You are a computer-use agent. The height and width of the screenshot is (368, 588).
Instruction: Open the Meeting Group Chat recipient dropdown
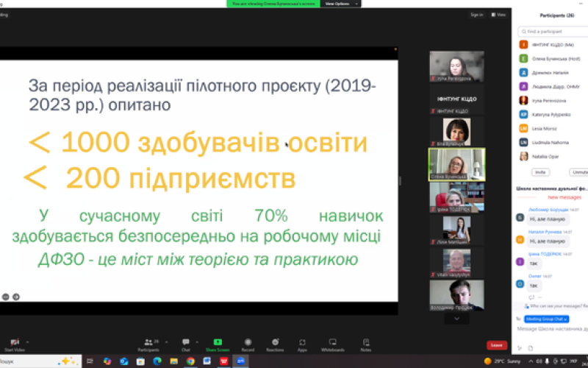[546, 319]
